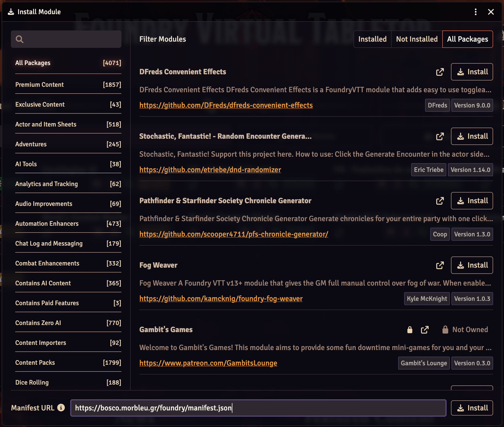The height and width of the screenshot is (427, 504).
Task: Open Gambit's Games external link icon
Action: click(x=425, y=330)
